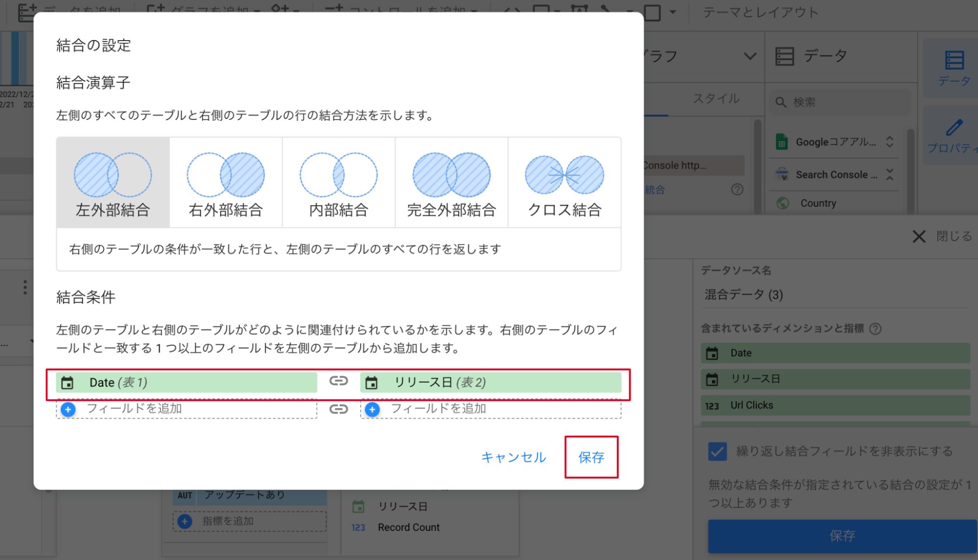The width and height of the screenshot is (978, 560).
Task: Select the 左外部結合 join operator
Action: [x=113, y=183]
